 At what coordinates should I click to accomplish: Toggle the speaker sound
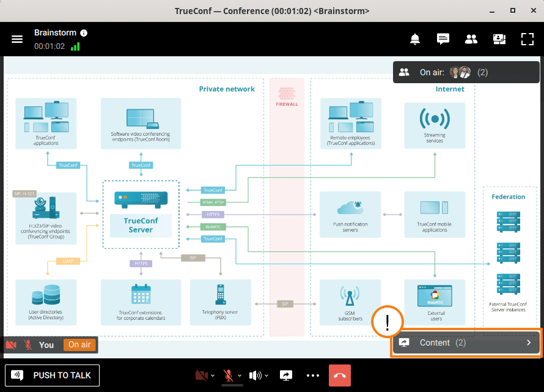pos(255,375)
